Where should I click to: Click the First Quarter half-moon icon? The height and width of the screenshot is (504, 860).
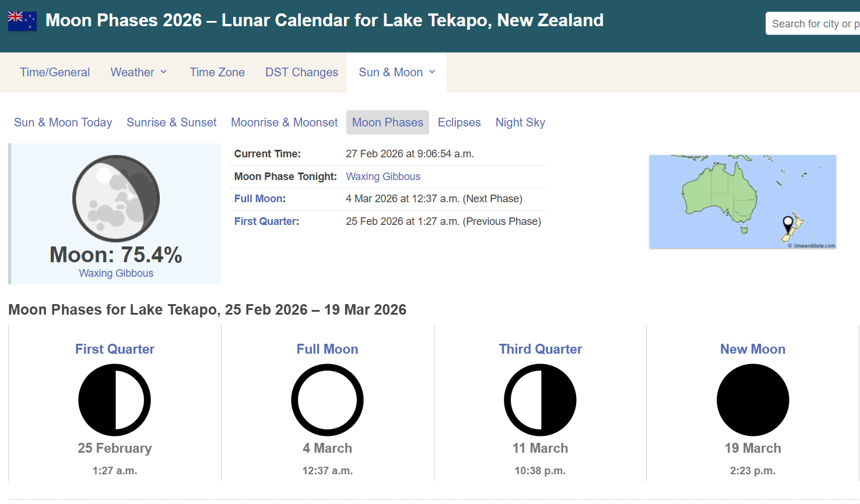point(115,400)
